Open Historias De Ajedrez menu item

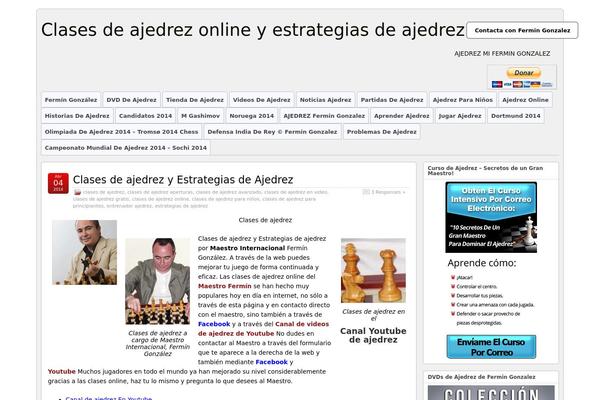point(77,116)
